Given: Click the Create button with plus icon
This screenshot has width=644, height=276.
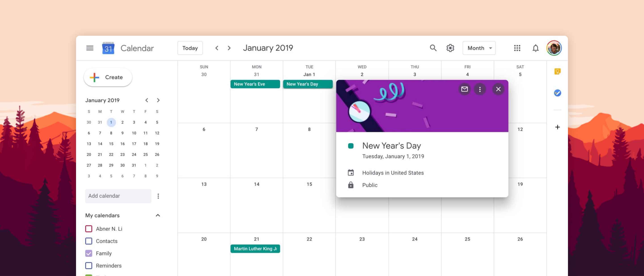Looking at the screenshot, I should click(x=108, y=77).
